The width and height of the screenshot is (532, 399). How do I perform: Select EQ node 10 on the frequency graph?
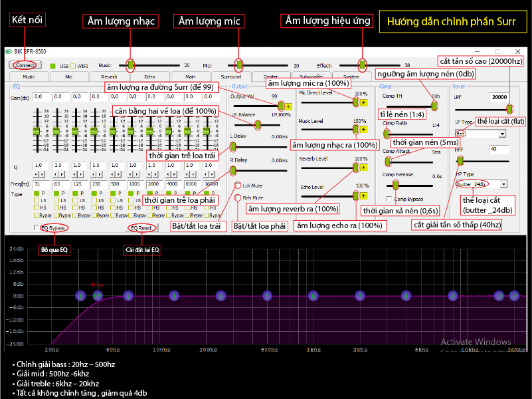click(499, 296)
